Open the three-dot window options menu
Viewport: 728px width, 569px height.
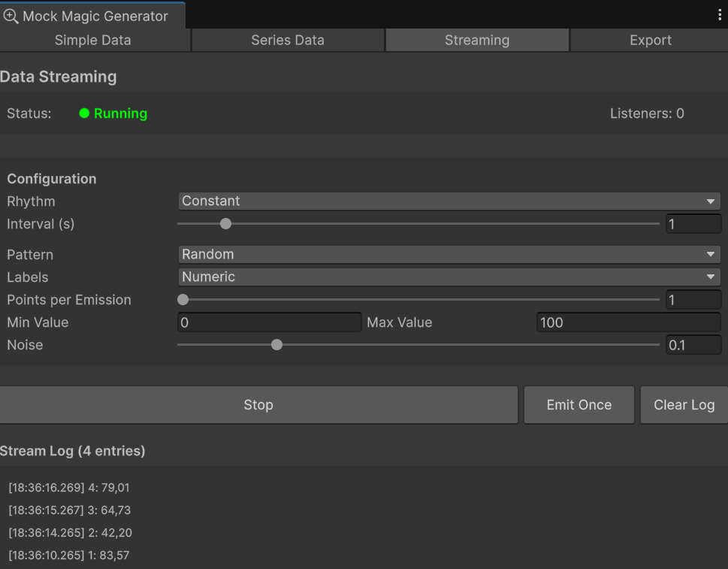point(720,15)
